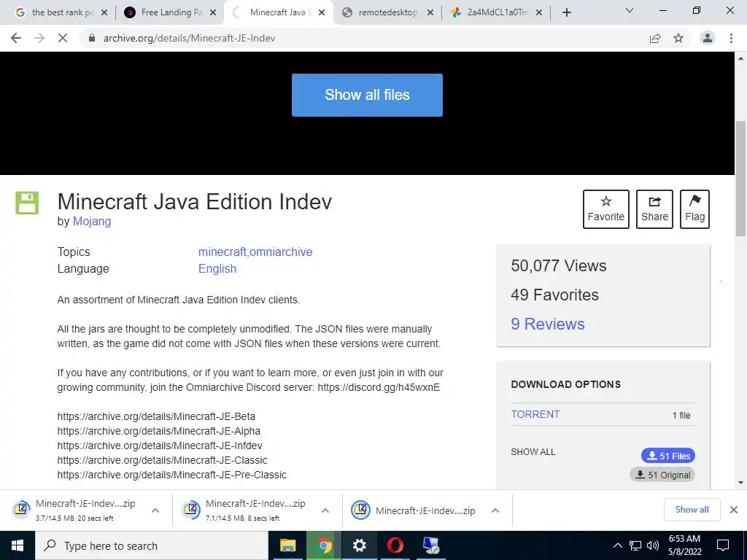Screen dimensions: 747x560
Task: Click the taskbar search box
Action: coord(152,545)
